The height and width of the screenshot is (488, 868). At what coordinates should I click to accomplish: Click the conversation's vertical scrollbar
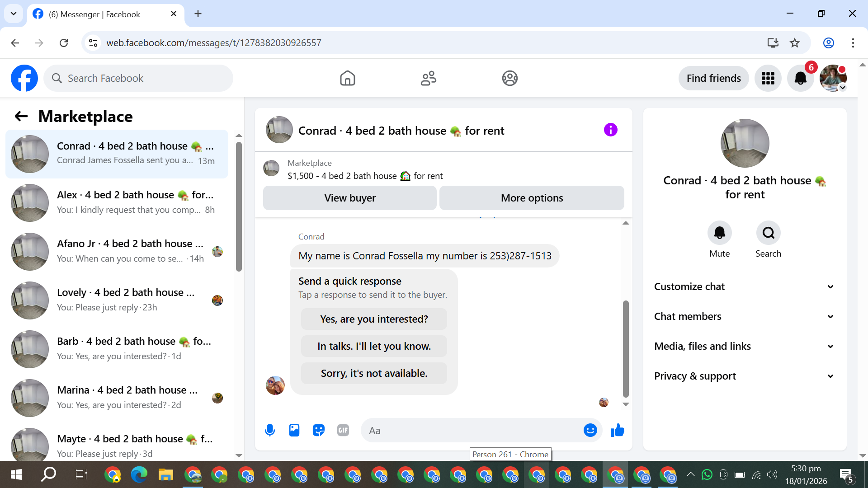coord(626,348)
